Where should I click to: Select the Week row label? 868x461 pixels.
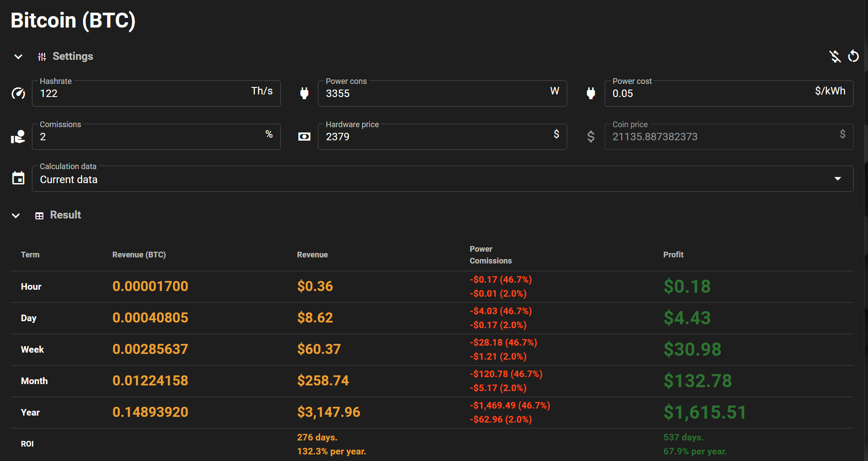coord(32,350)
